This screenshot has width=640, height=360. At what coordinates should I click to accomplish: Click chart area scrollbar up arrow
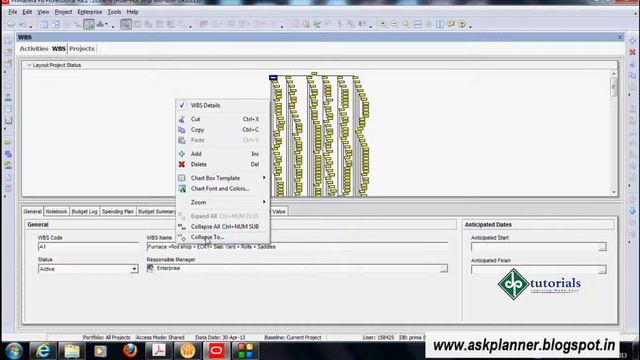click(613, 73)
